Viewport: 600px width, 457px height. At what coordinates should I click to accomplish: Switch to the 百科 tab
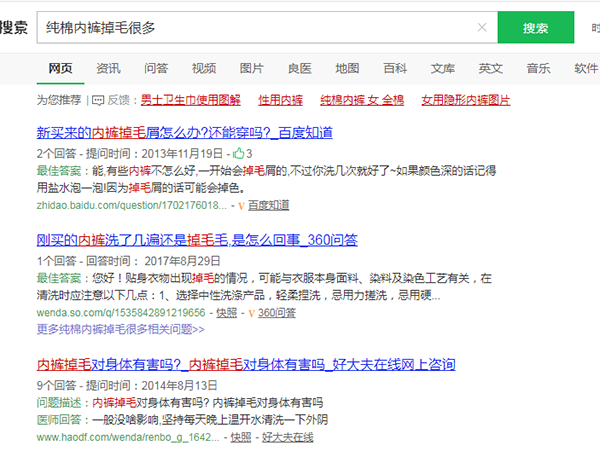tap(395, 69)
